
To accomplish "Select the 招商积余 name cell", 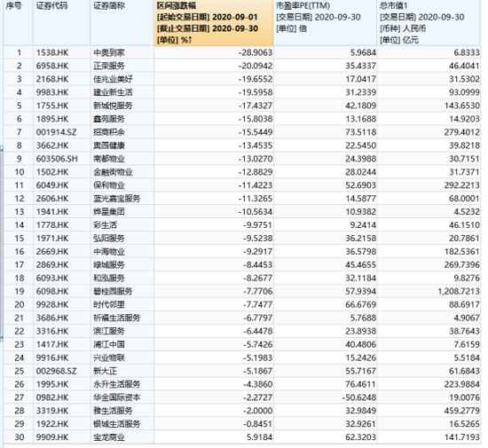I will pyautogui.click(x=109, y=132).
